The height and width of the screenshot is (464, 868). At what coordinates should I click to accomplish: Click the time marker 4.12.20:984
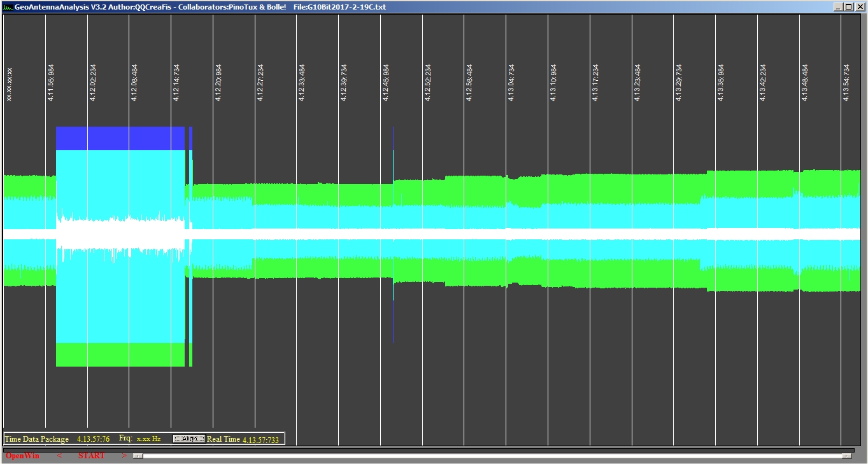coord(218,83)
